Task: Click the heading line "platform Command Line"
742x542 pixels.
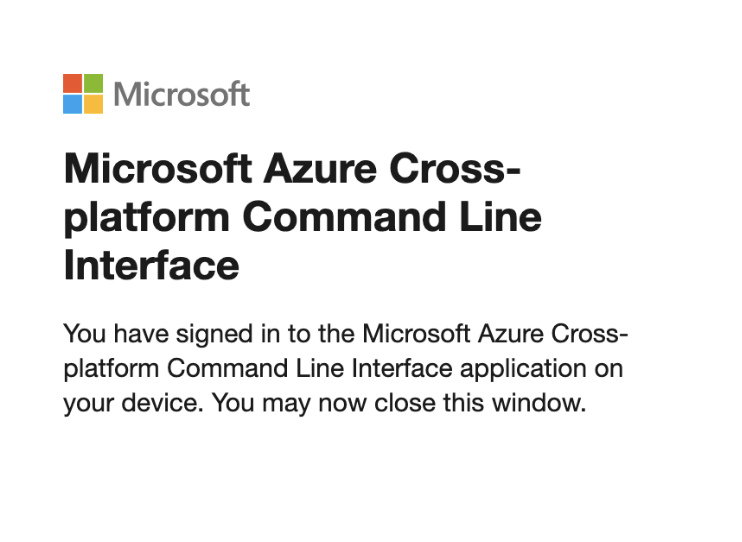Action: [x=302, y=218]
